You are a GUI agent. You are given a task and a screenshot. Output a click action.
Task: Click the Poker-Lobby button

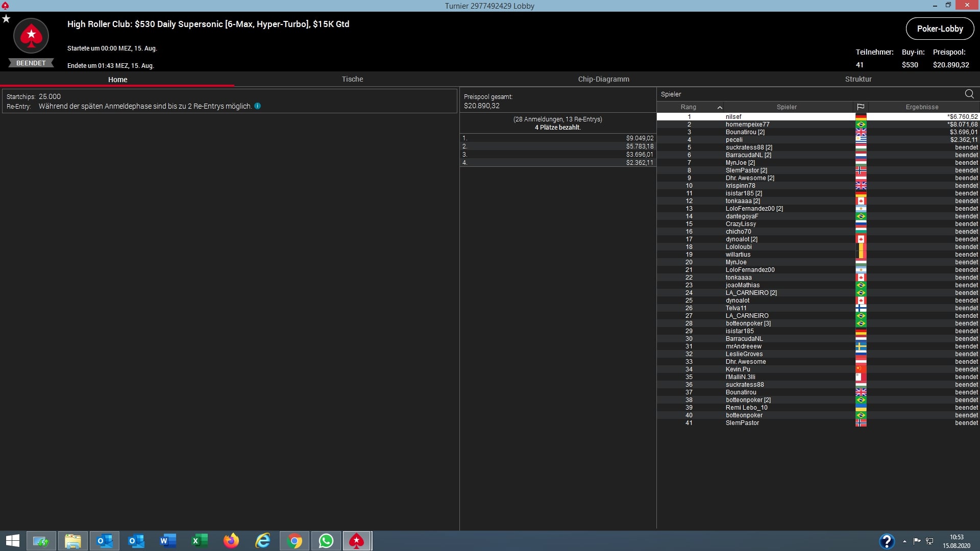tap(940, 29)
